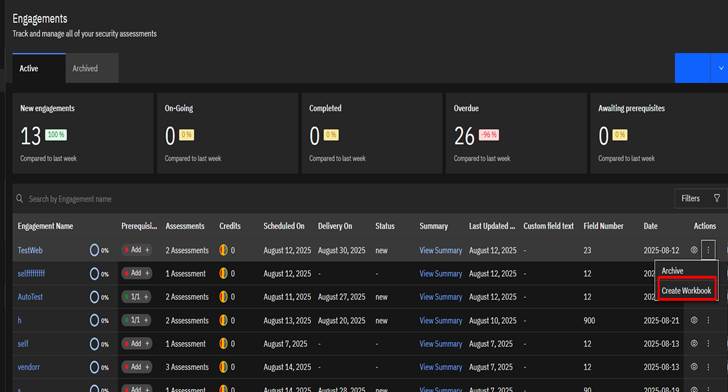Click View Summary for row h

point(441,320)
